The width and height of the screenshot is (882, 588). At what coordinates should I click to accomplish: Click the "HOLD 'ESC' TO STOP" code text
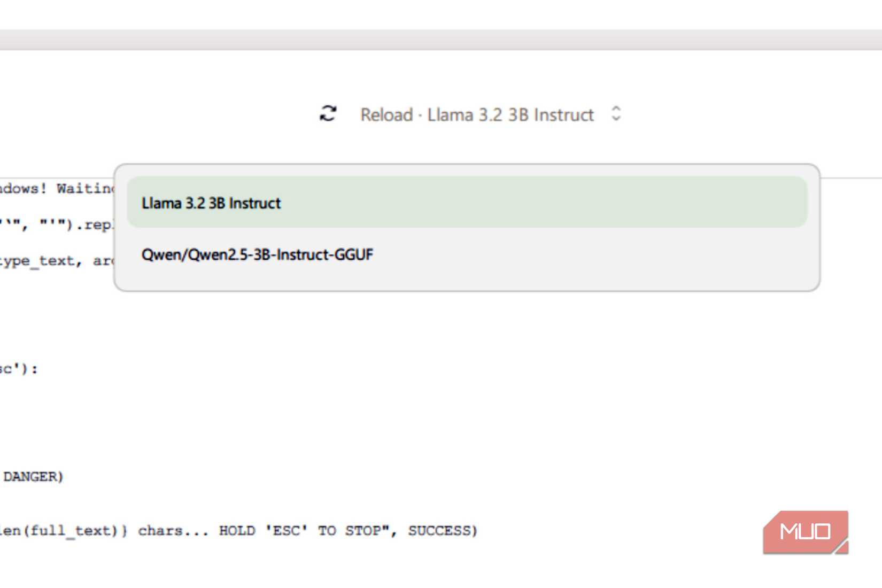(304, 531)
